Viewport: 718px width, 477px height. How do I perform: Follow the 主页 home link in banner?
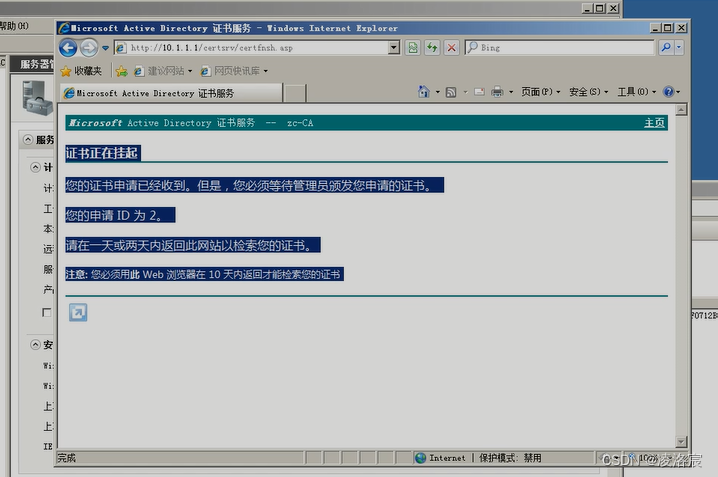pos(654,123)
